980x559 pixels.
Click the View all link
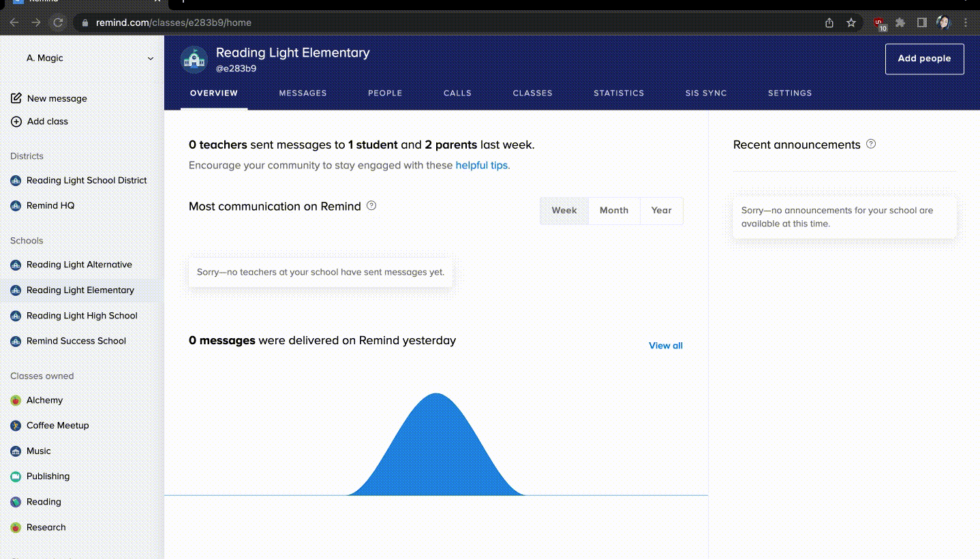665,346
